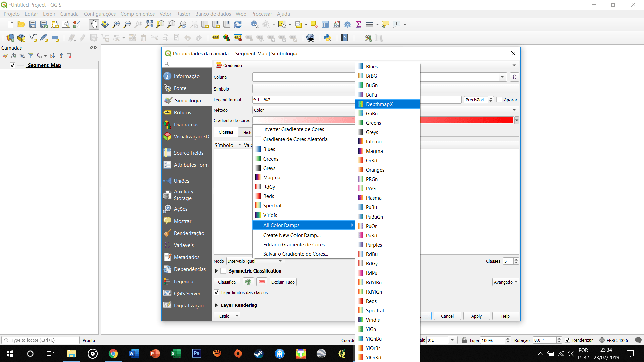Select the Pan Map tool
This screenshot has height=362, width=644.
point(94,24)
